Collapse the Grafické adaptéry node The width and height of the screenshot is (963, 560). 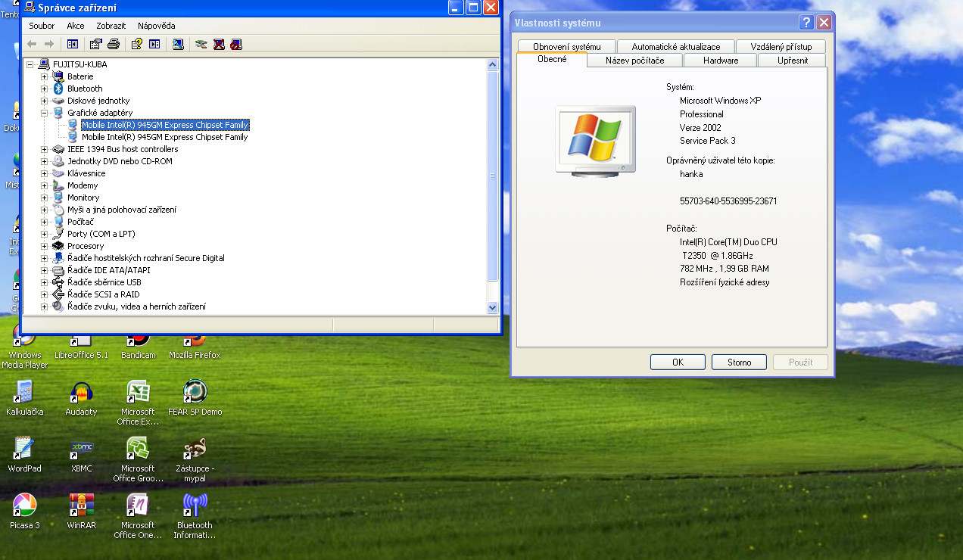coord(44,113)
